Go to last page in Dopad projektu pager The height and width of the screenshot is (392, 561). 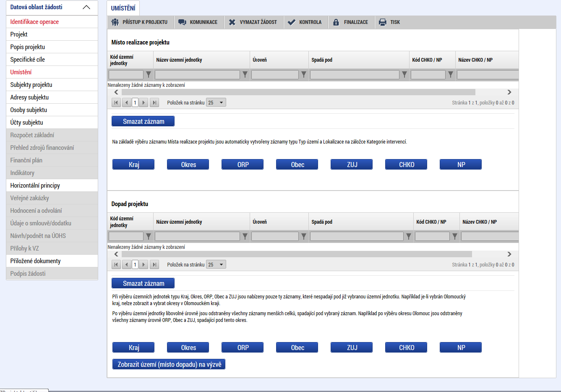154,264
